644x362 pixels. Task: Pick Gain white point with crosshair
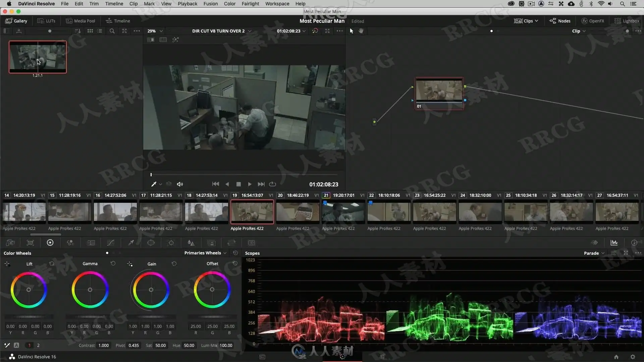pyautogui.click(x=130, y=264)
